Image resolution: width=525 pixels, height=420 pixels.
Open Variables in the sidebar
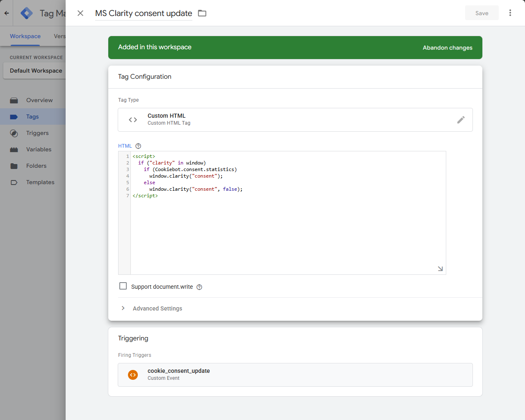tap(39, 149)
